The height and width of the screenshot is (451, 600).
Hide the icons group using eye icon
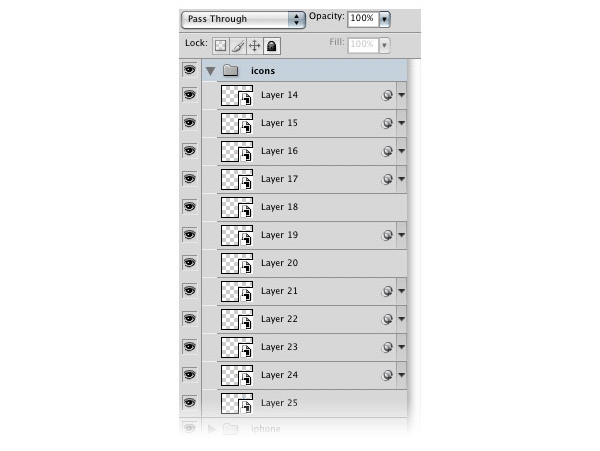(189, 71)
